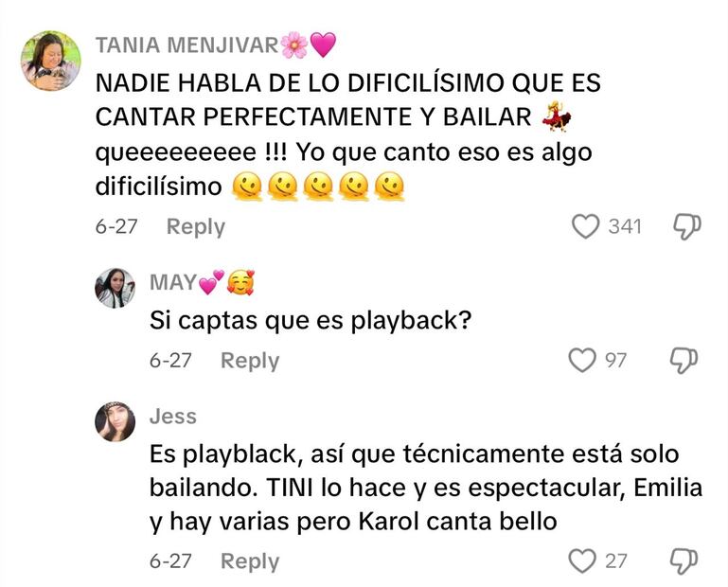This screenshot has height=587, width=728.
Task: Reply to Jess's comment
Action: (x=250, y=561)
